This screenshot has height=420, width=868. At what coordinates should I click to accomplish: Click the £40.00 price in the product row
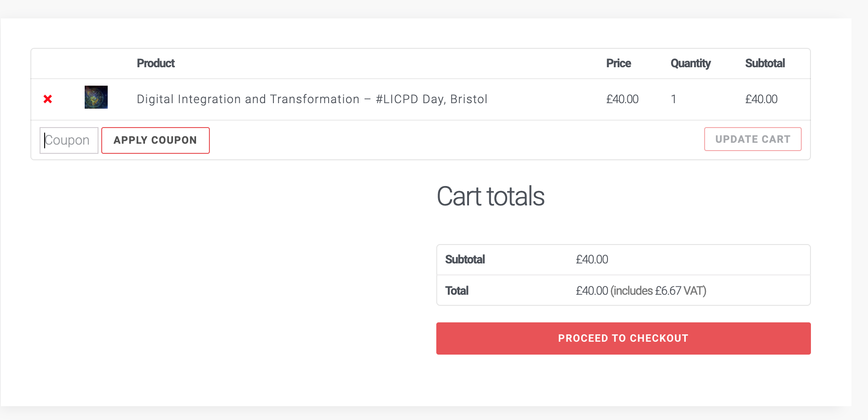point(622,99)
